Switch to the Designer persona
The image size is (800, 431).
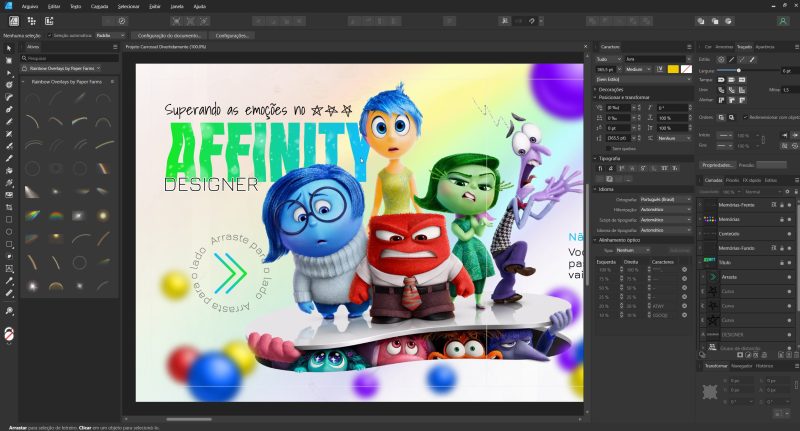point(14,21)
